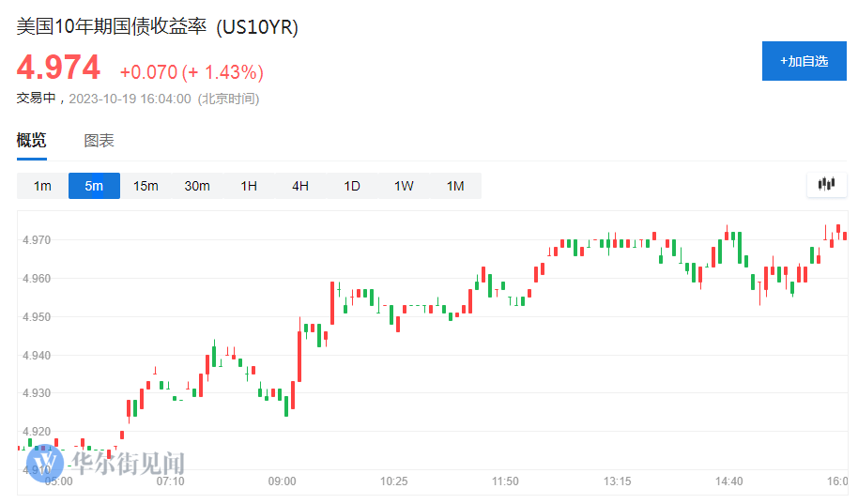The width and height of the screenshot is (858, 504).
Task: Switch to the 1W weekly view
Action: [x=404, y=186]
